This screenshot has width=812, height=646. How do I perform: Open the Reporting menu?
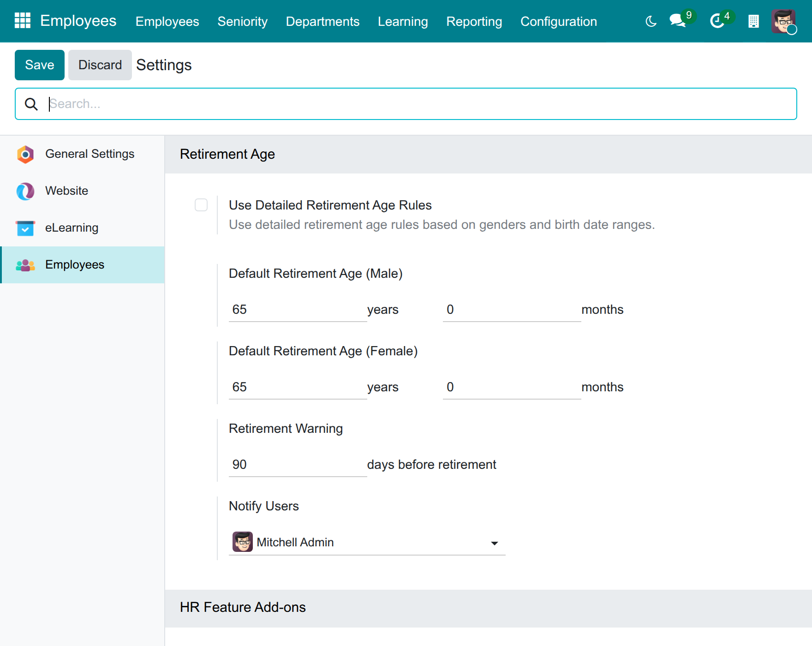[474, 21]
